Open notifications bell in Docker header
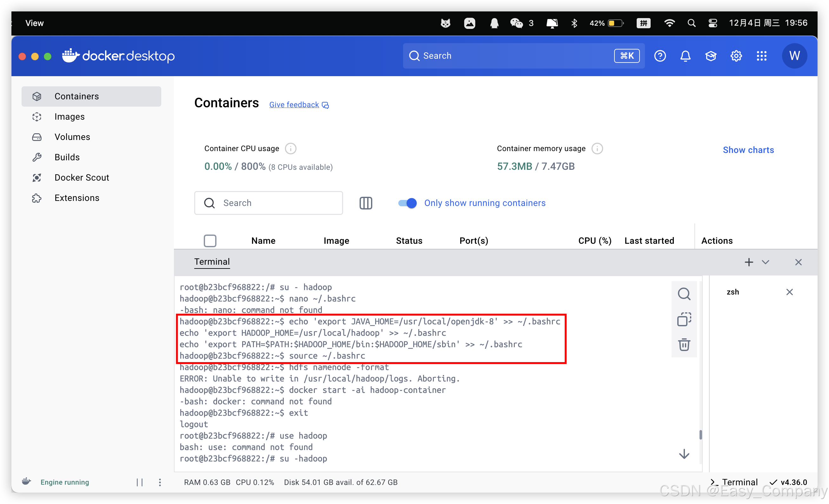The image size is (829, 504). [x=685, y=56]
